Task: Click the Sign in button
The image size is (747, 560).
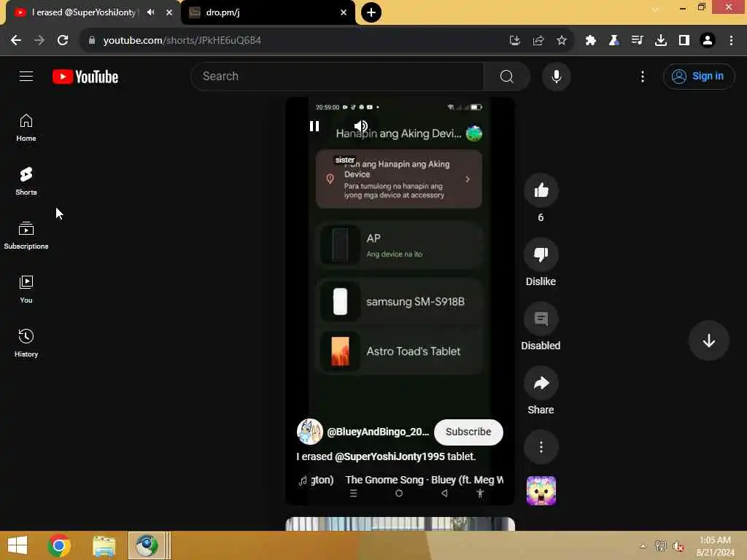Action: tap(698, 76)
